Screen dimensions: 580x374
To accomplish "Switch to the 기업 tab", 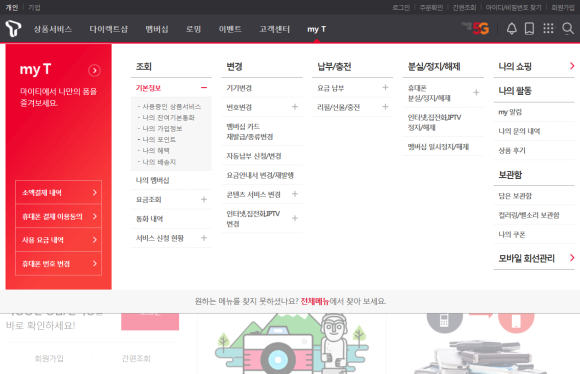I will (34, 7).
